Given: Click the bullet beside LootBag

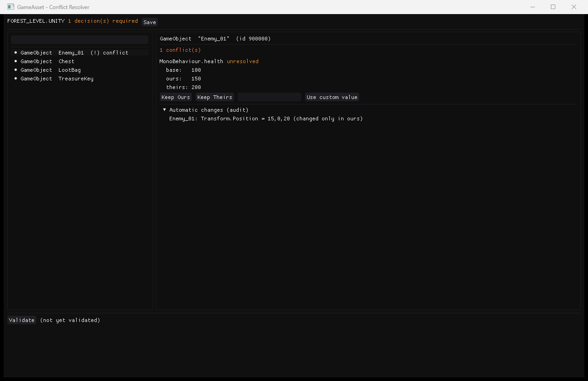Looking at the screenshot, I should [x=15, y=70].
